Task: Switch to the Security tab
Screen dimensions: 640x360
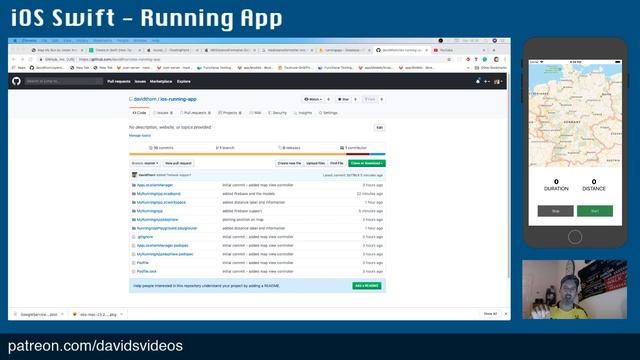Action: tap(278, 113)
